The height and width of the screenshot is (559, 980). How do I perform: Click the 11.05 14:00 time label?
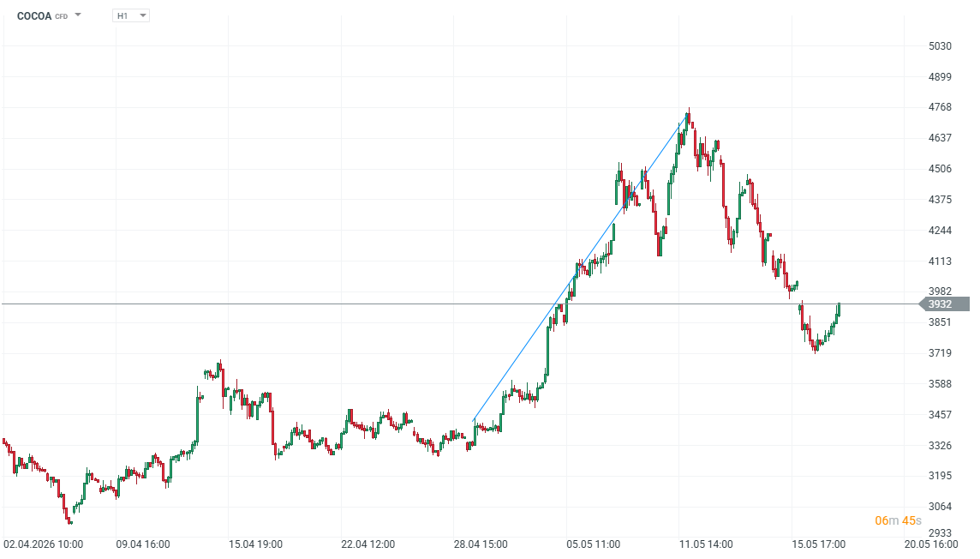pos(706,544)
